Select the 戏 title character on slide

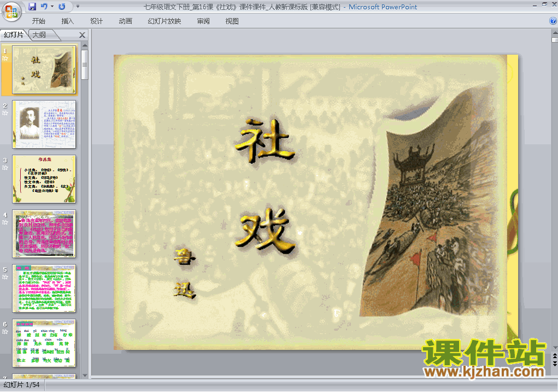pyautogui.click(x=266, y=231)
